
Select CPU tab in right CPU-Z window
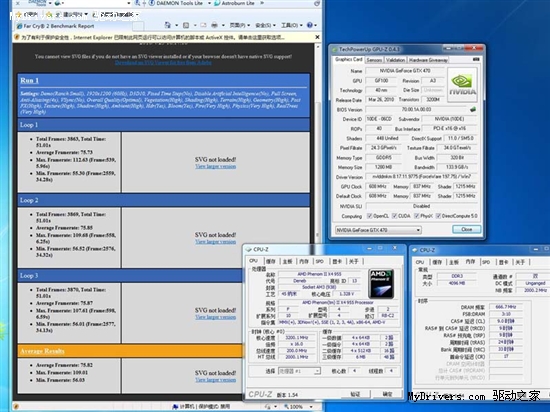pos(420,262)
